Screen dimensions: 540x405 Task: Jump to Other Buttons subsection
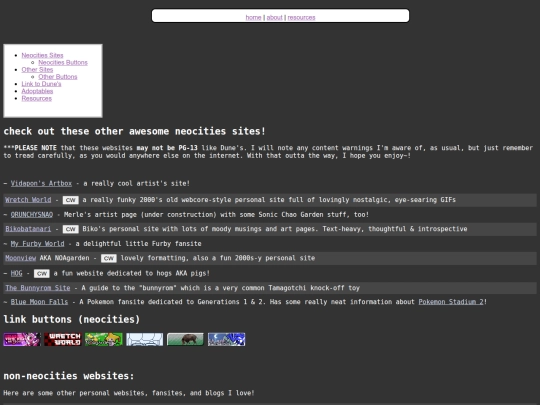tap(58, 77)
